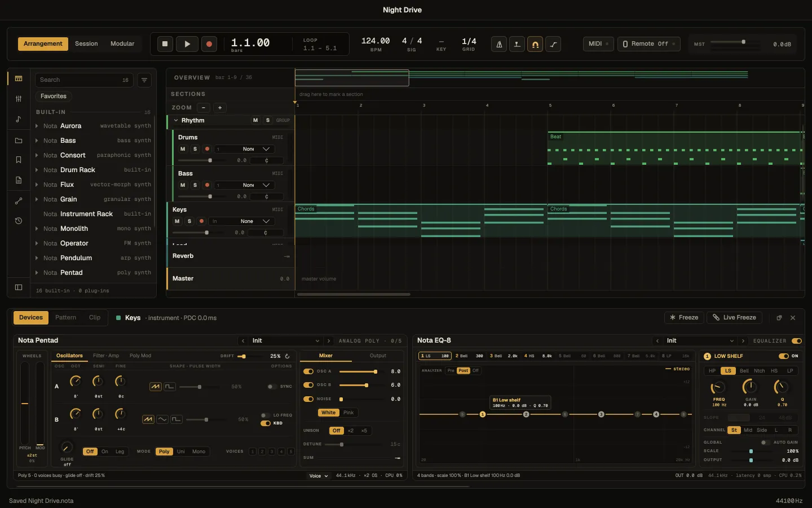
Task: Arm recording with the record button
Action: coord(209,44)
